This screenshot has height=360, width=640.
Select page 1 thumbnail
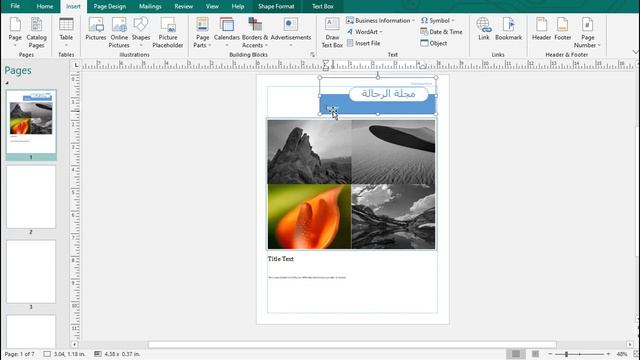click(x=31, y=122)
